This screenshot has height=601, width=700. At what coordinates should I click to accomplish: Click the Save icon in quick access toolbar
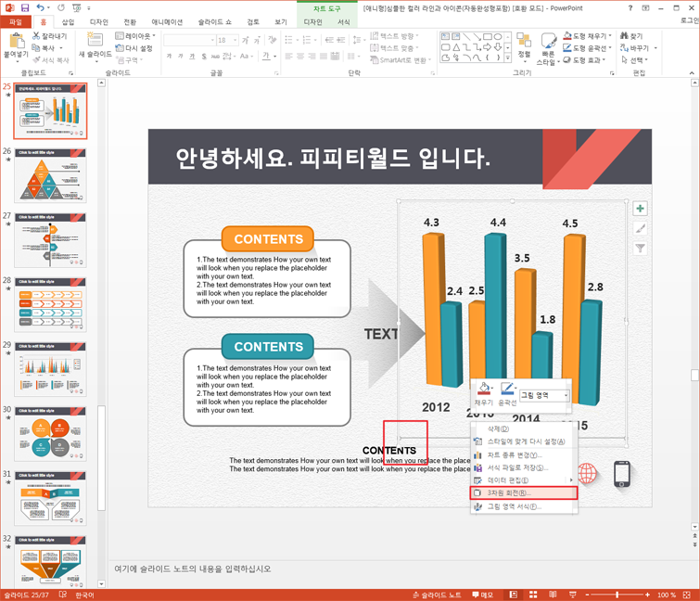(x=25, y=7)
